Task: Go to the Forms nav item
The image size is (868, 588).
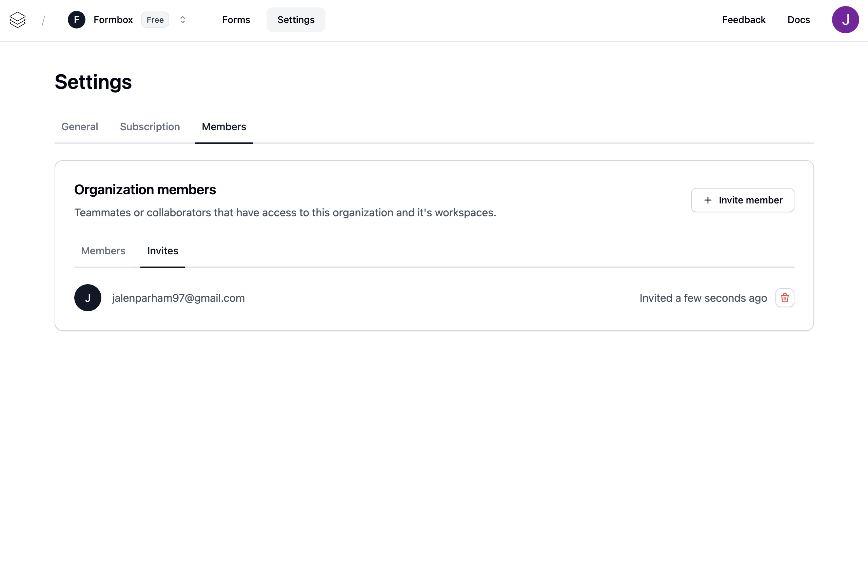Action: (236, 20)
